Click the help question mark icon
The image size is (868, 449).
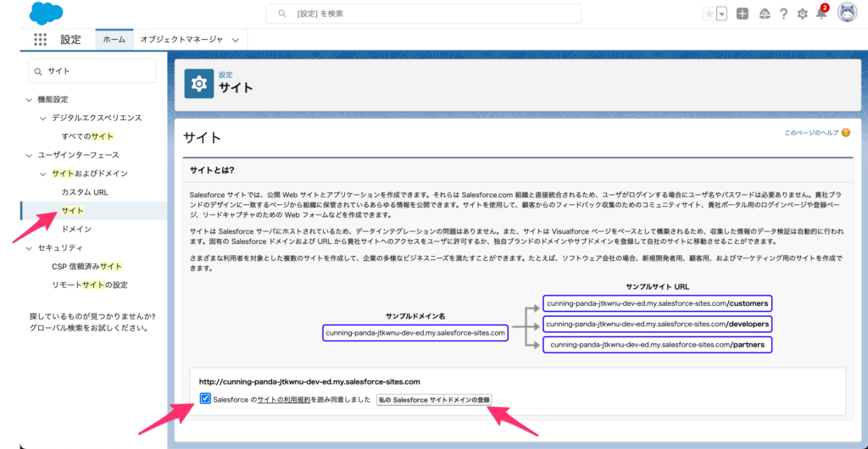pos(783,14)
